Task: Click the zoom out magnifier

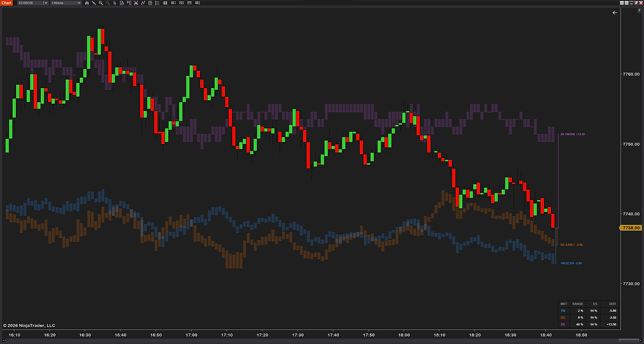Action: [x=108, y=3]
